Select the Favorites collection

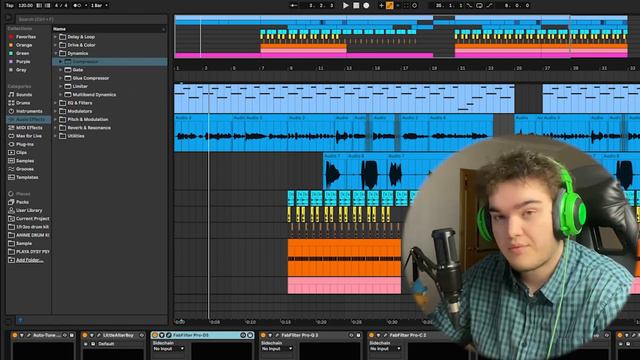pyautogui.click(x=26, y=37)
